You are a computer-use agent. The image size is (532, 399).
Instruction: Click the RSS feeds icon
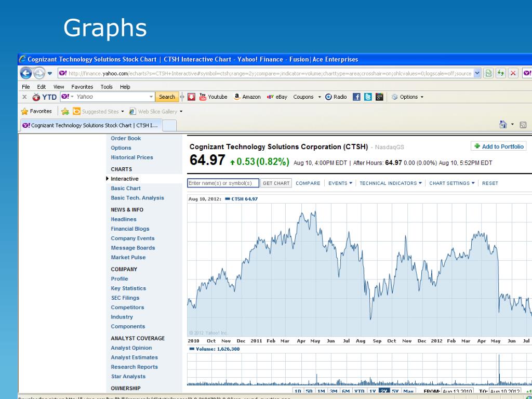(x=523, y=125)
